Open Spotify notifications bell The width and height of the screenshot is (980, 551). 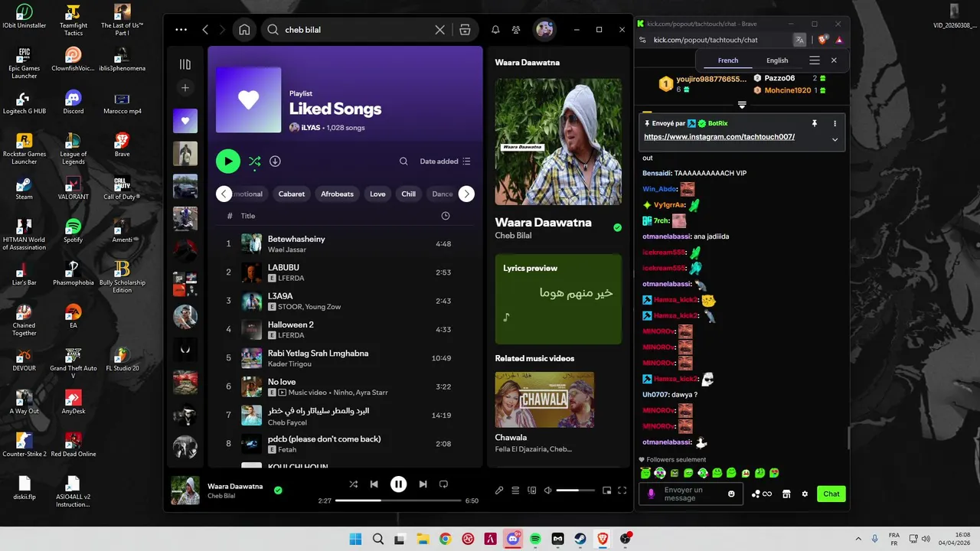tap(495, 30)
